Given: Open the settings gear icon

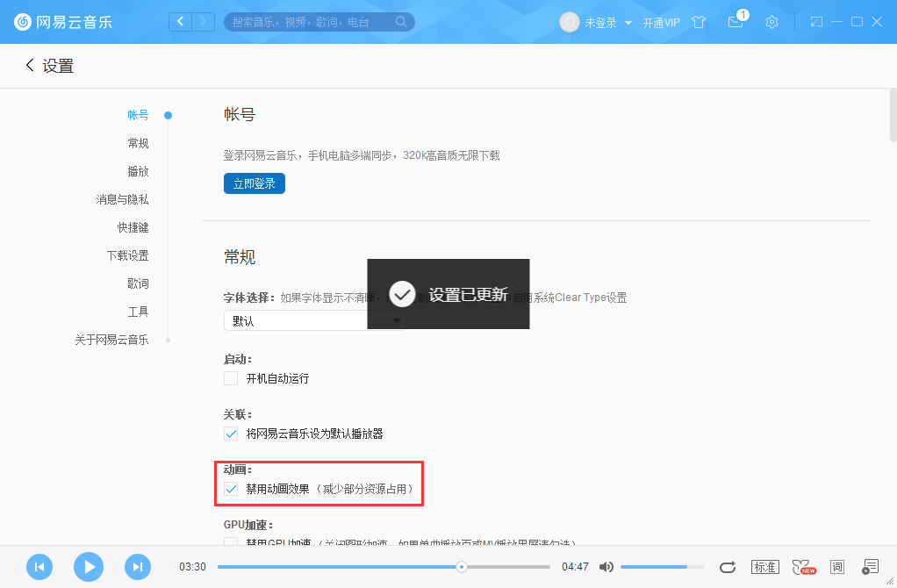Looking at the screenshot, I should click(x=771, y=22).
